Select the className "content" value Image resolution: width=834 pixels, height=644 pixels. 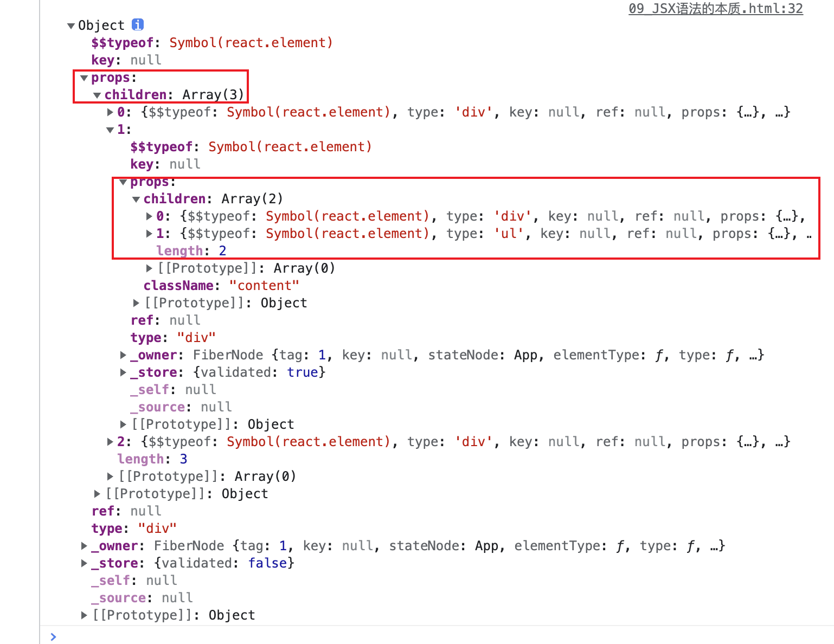coord(264,286)
